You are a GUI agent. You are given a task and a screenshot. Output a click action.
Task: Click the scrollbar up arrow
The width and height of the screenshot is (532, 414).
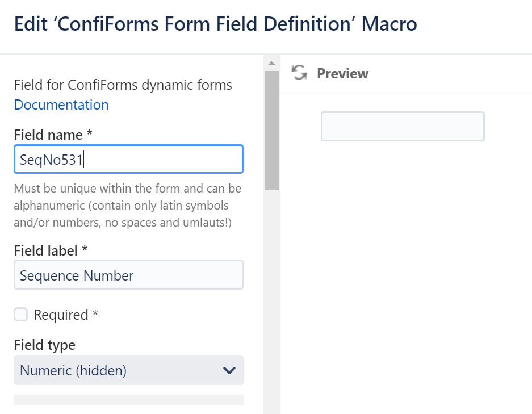point(271,62)
